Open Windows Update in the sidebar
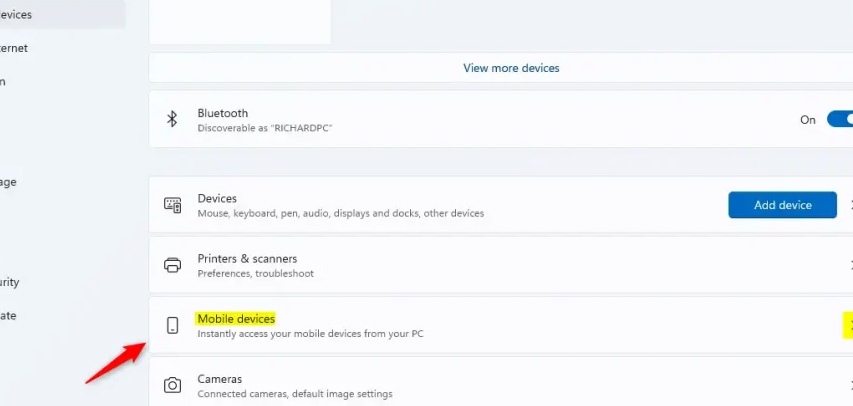The width and height of the screenshot is (853, 406). [8, 315]
